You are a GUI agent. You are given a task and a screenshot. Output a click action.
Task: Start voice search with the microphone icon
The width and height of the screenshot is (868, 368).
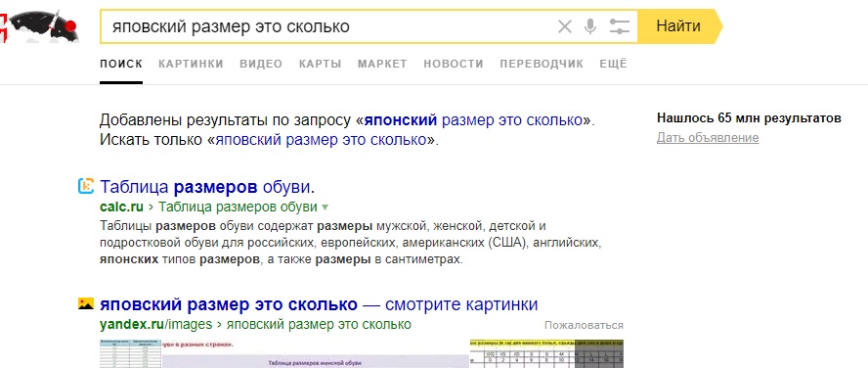[590, 26]
